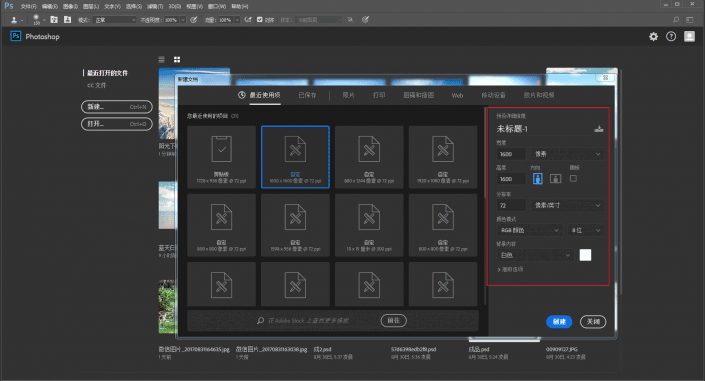Screen dimensions: 705x381
Task: Select the 1920 x 1080 custom preset
Action: coord(443,157)
